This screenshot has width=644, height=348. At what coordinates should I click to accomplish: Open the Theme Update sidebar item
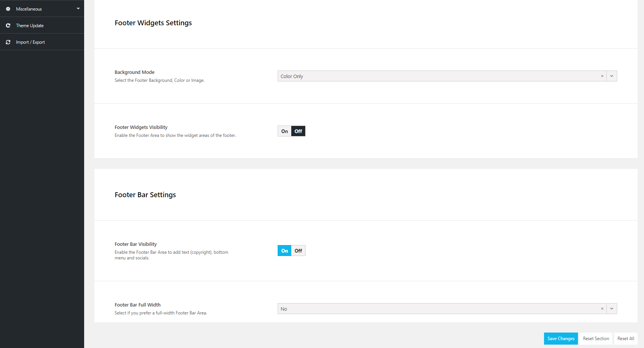(42, 25)
